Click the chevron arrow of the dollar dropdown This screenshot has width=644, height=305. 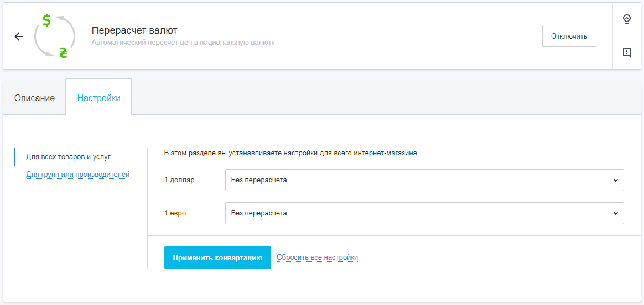coord(616,180)
